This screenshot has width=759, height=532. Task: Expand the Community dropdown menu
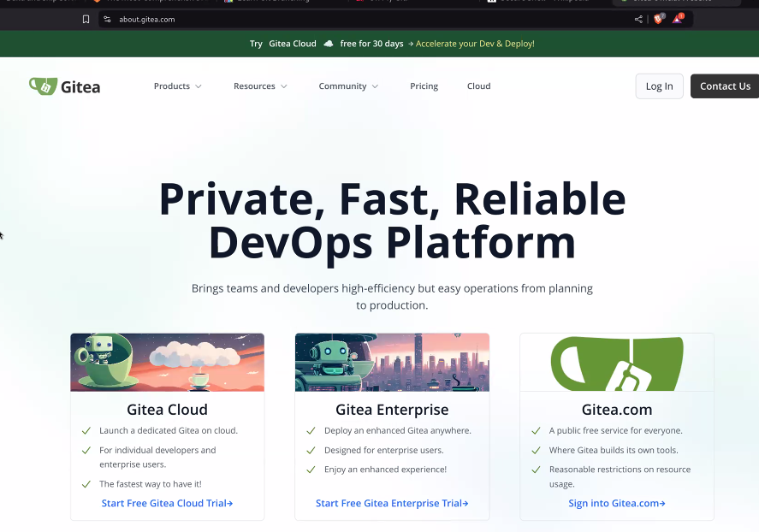click(348, 86)
